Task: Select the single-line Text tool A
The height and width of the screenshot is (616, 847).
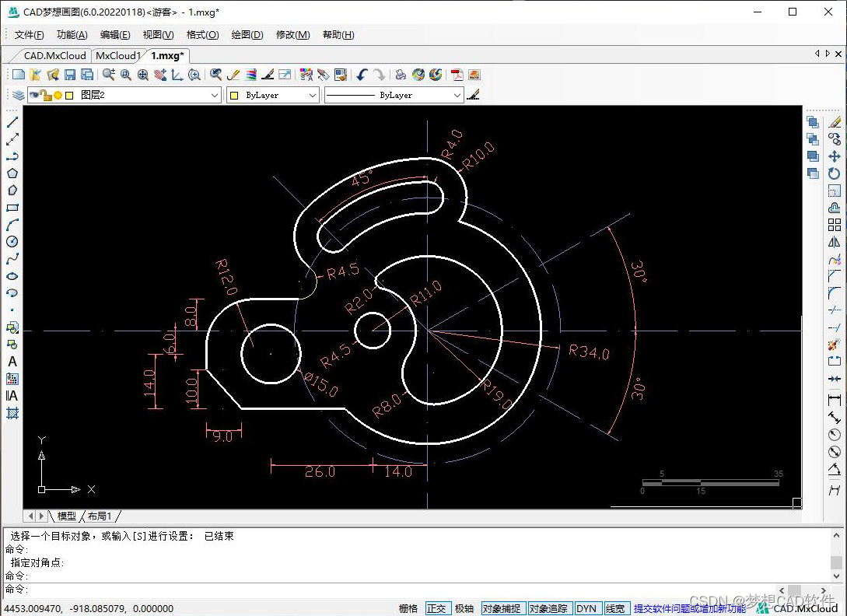Action: (x=12, y=362)
